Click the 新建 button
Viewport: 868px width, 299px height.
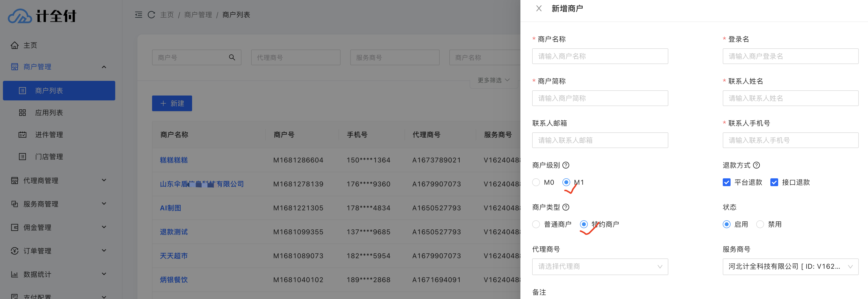point(172,103)
